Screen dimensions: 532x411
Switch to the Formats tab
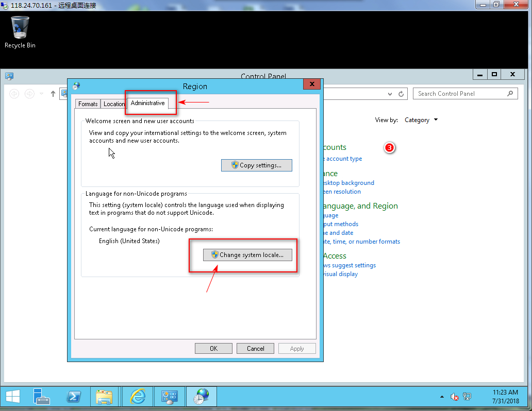tap(88, 104)
